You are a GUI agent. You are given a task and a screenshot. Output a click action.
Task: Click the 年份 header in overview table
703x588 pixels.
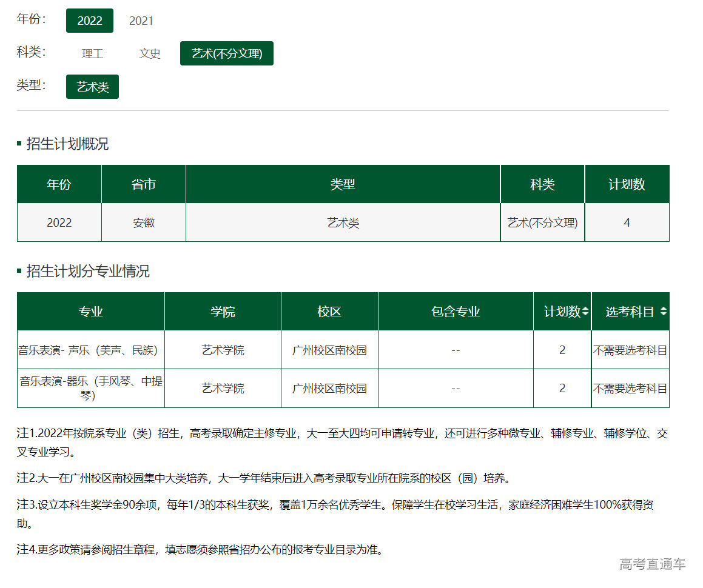59,184
